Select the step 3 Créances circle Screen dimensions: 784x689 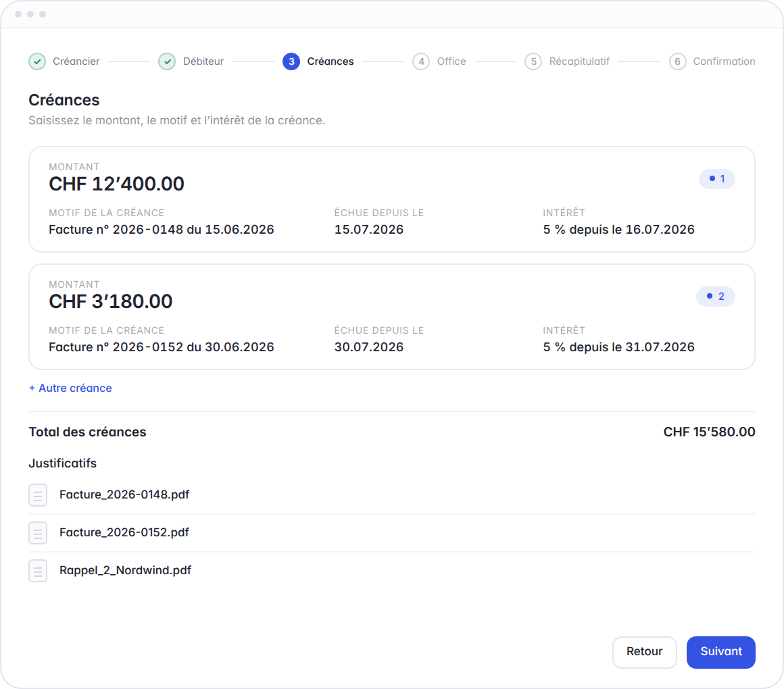click(291, 61)
